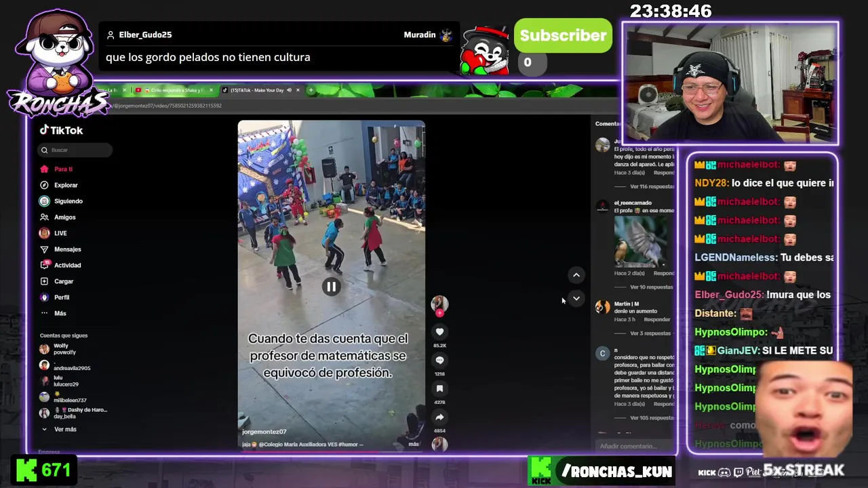Open Martin | M commenter avatar
The width and height of the screenshot is (868, 488).
tap(602, 307)
